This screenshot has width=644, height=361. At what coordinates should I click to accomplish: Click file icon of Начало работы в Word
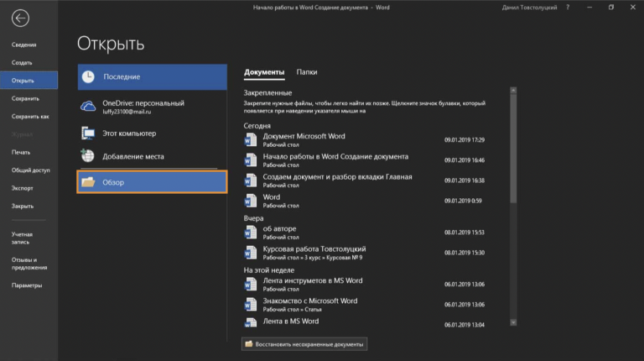point(251,160)
